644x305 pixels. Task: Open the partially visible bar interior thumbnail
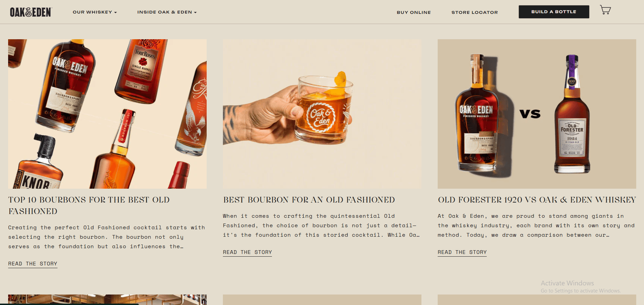point(107,300)
